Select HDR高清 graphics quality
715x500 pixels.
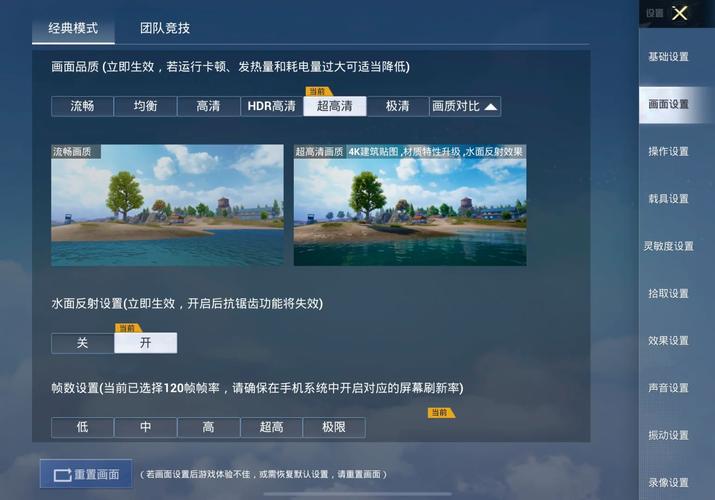pos(271,106)
